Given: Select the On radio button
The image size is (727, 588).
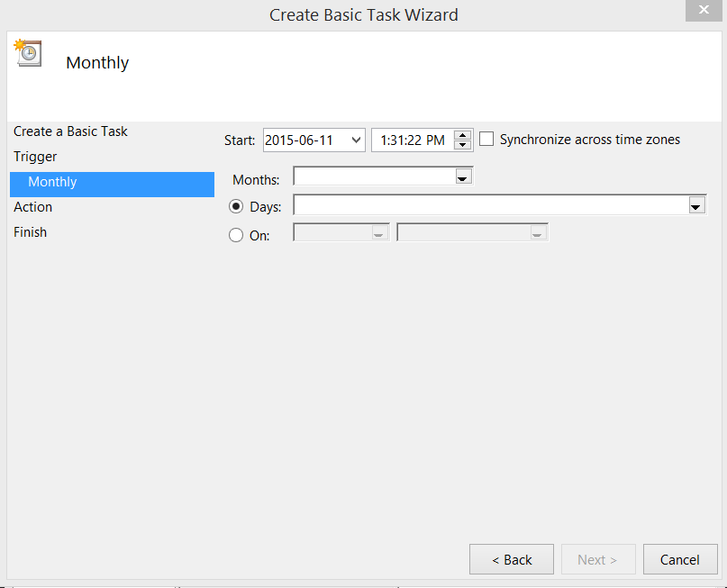Looking at the screenshot, I should (237, 235).
